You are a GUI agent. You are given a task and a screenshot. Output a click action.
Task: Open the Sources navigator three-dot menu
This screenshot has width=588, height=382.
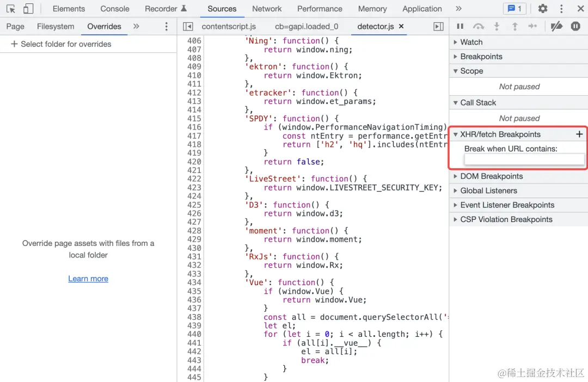pyautogui.click(x=167, y=26)
